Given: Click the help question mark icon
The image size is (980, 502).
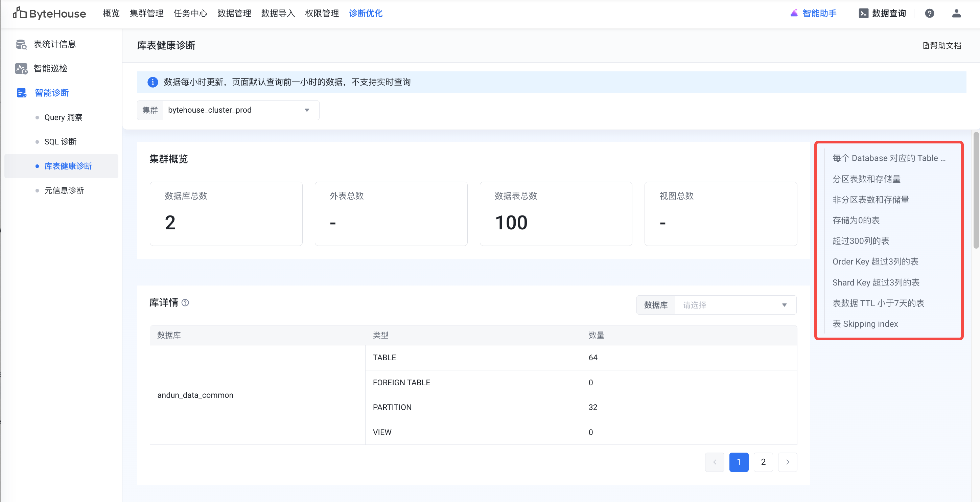Looking at the screenshot, I should pos(929,13).
